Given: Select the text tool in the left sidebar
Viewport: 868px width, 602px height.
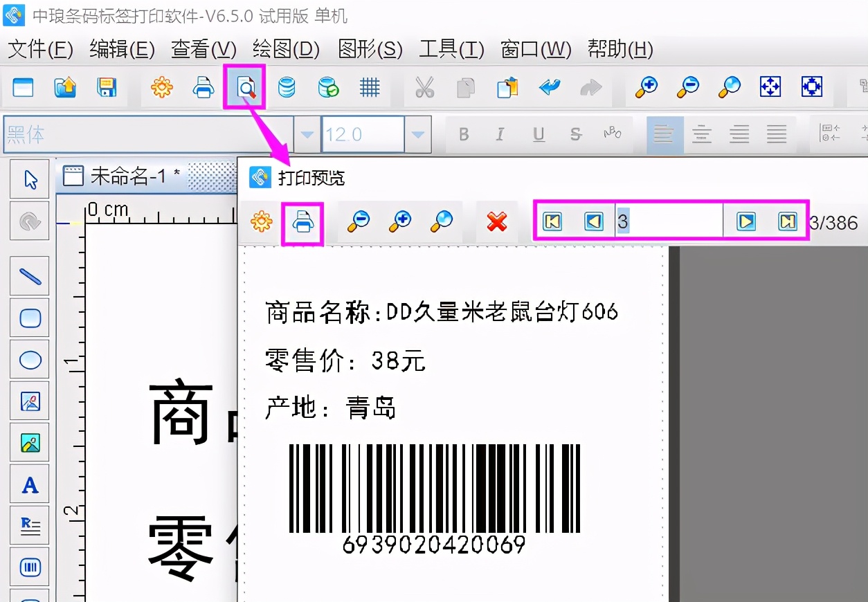Looking at the screenshot, I should (29, 484).
